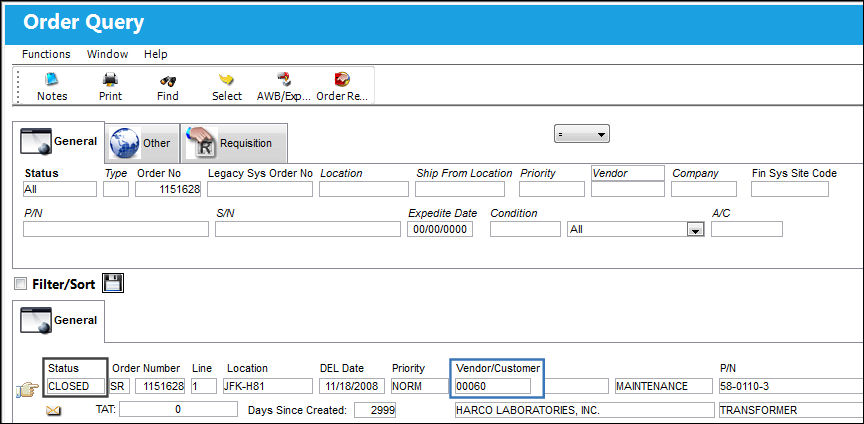Screen dimensions: 864x424
Task: Click the Fin Sys Site Code field
Action: (x=790, y=189)
